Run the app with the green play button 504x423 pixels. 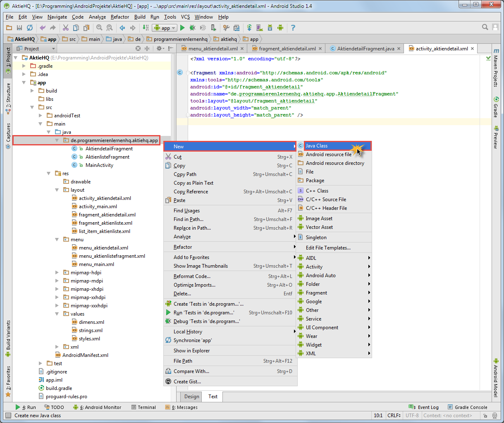182,28
